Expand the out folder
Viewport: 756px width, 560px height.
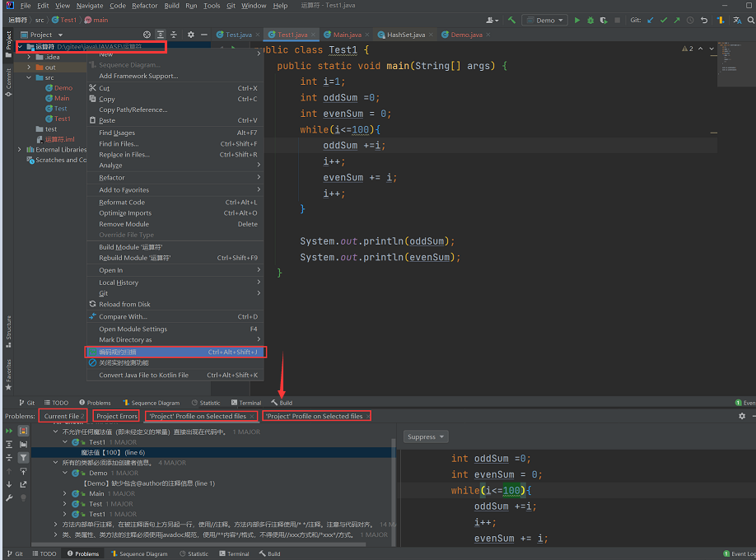coord(29,67)
